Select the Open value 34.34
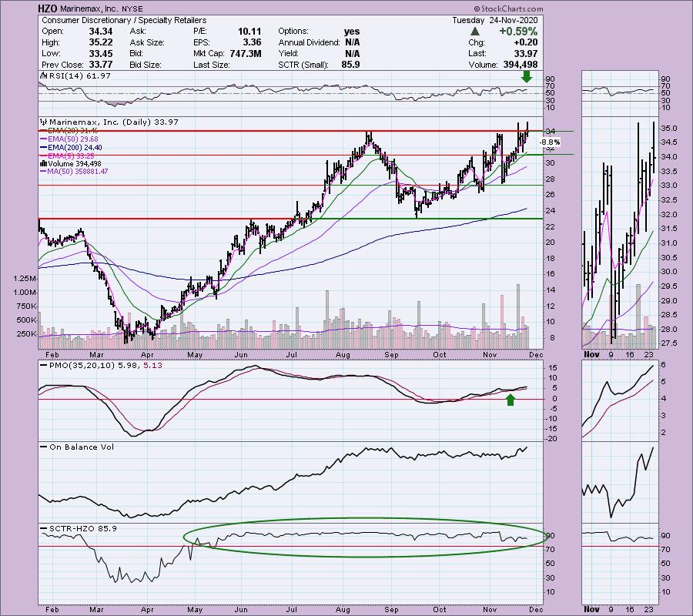693x616 pixels. click(101, 32)
